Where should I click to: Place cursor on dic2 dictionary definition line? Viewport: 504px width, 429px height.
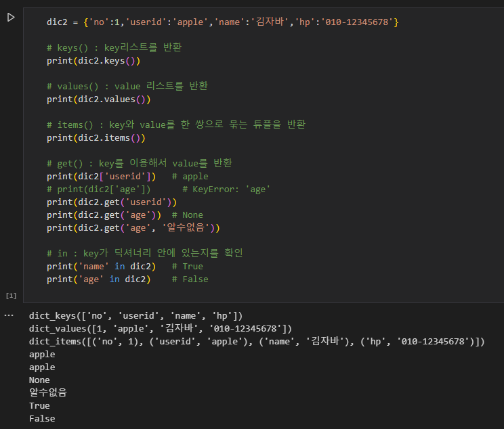pos(222,22)
